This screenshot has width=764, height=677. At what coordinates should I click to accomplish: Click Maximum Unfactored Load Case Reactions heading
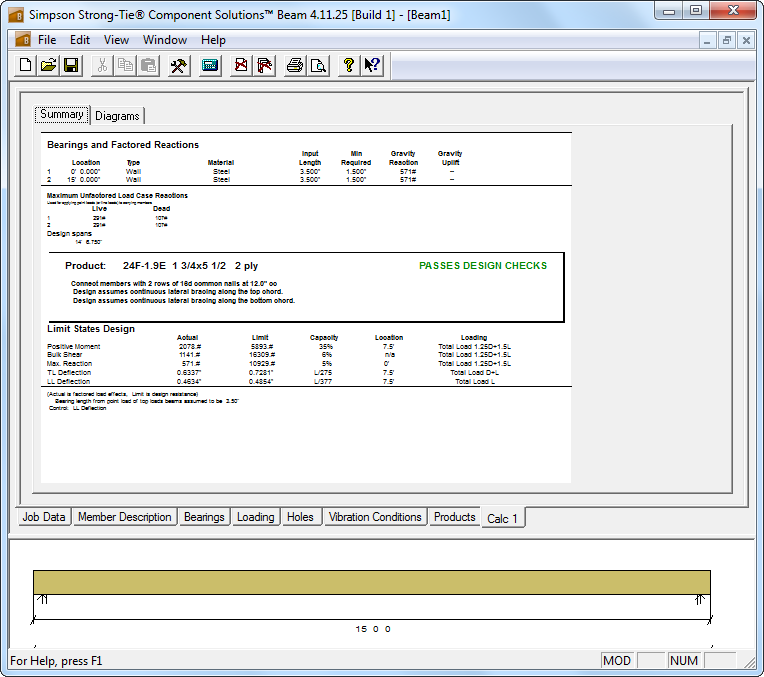click(x=117, y=195)
